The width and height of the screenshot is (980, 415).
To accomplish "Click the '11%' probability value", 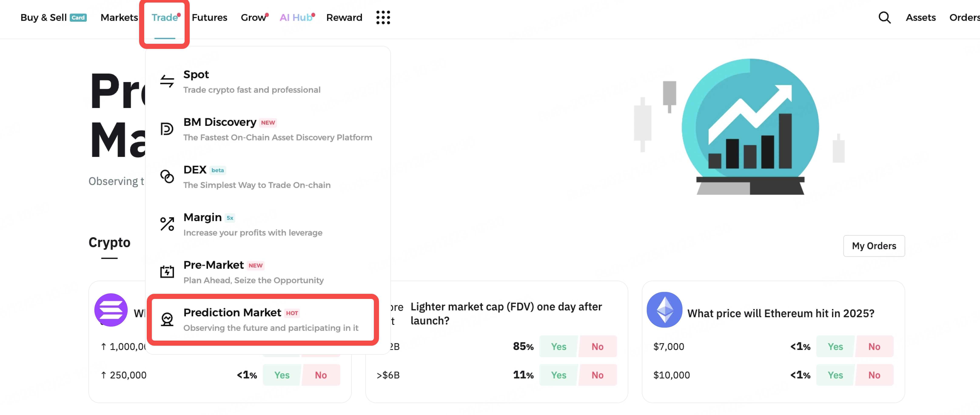I will (x=523, y=375).
